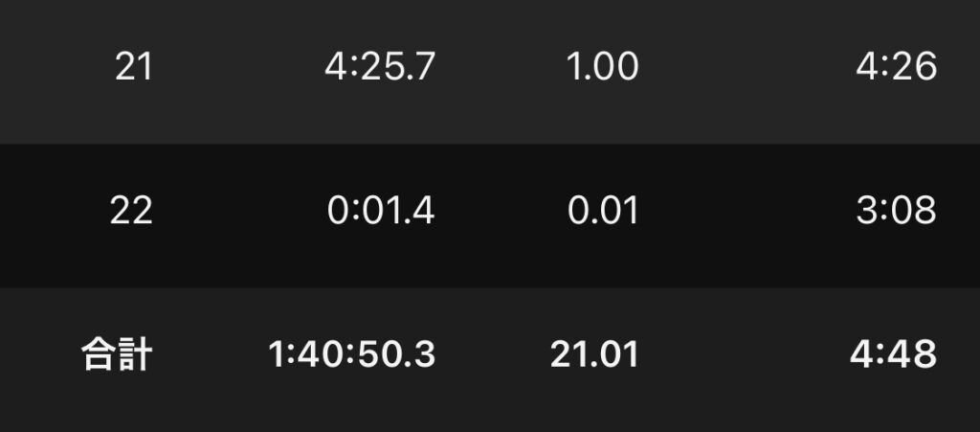Click the lap 21 time 4:25.7
The width and height of the screenshot is (980, 432).
(379, 66)
